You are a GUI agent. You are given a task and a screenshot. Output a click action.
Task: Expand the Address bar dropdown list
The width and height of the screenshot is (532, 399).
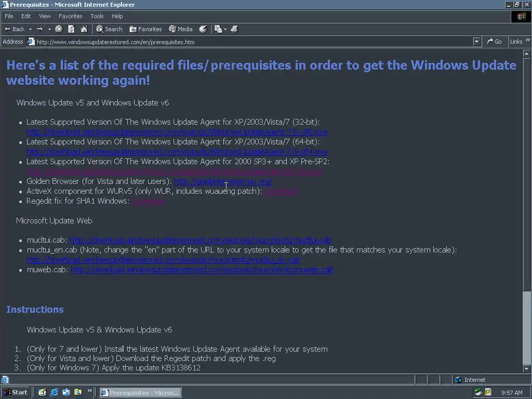point(477,42)
